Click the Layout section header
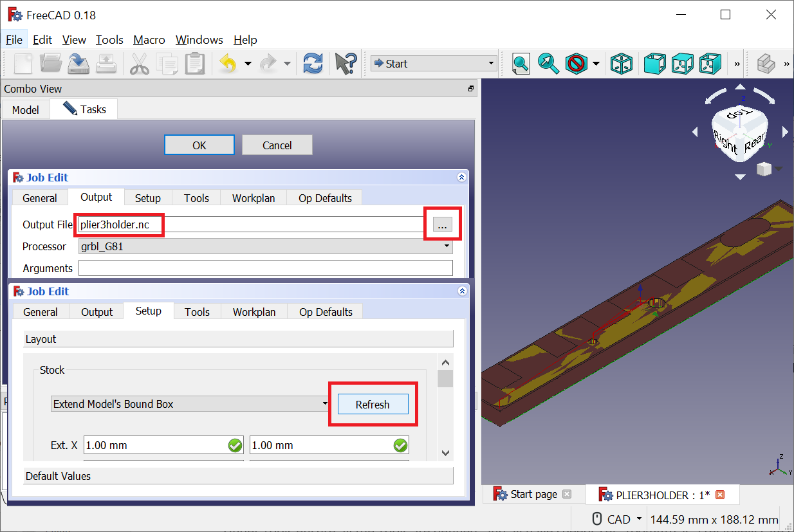 pyautogui.click(x=239, y=339)
